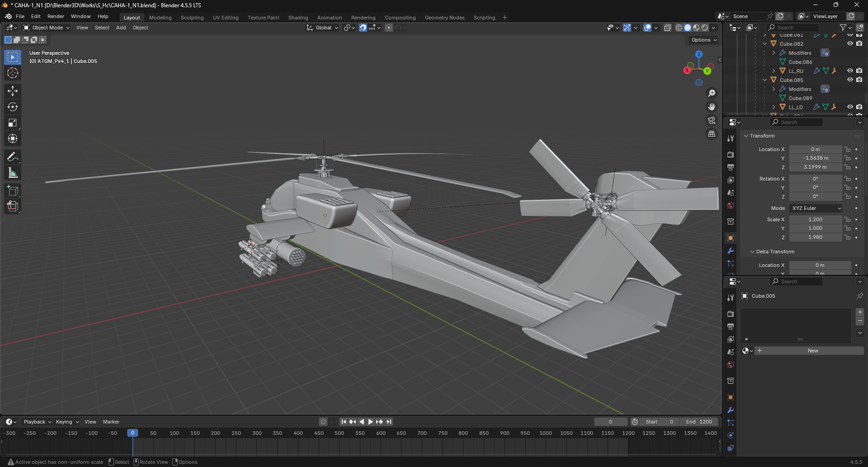
Task: Switch to the Modeling workspace tab
Action: point(160,18)
